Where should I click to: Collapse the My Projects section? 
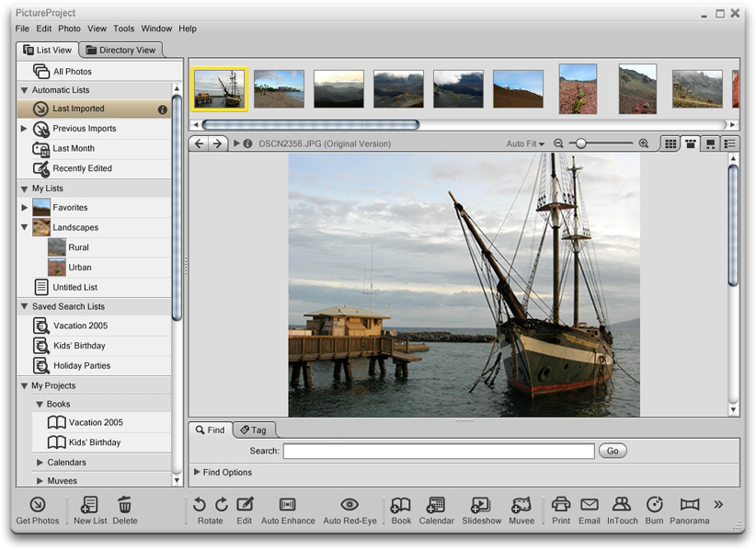[x=24, y=385]
